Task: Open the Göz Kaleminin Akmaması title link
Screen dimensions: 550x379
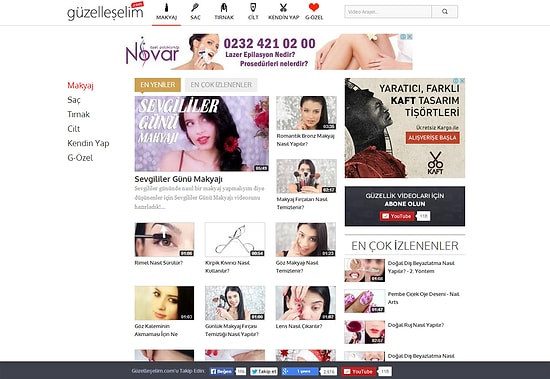Action: [x=156, y=330]
